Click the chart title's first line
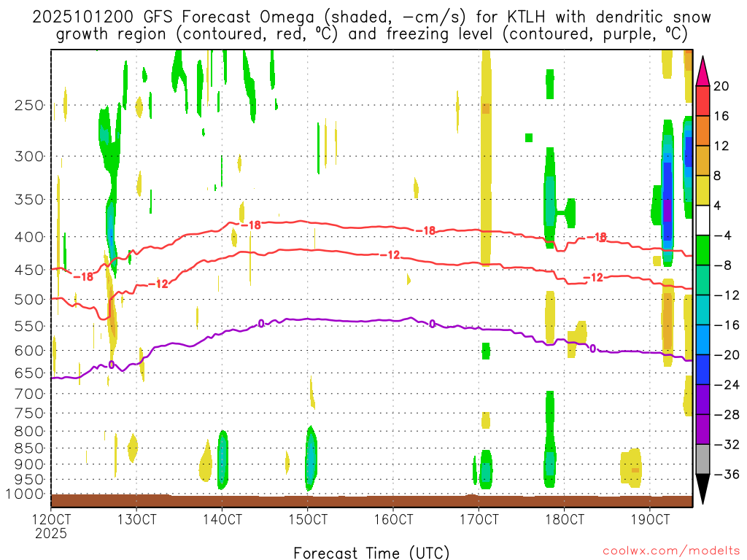Screen dimensions: 747x560 371,17
